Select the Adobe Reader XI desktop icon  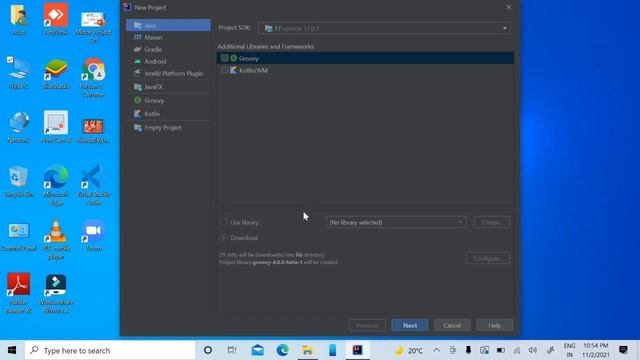(x=18, y=293)
